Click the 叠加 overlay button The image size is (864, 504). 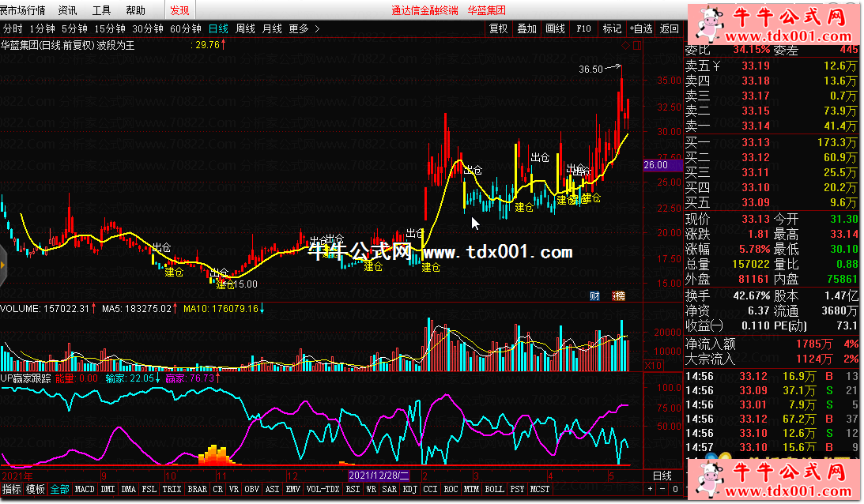coord(527,28)
